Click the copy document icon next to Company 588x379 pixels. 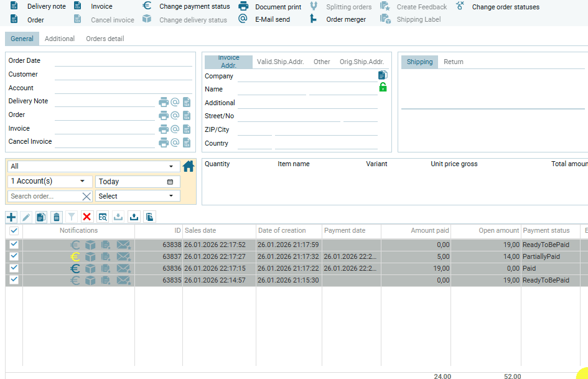tap(383, 75)
